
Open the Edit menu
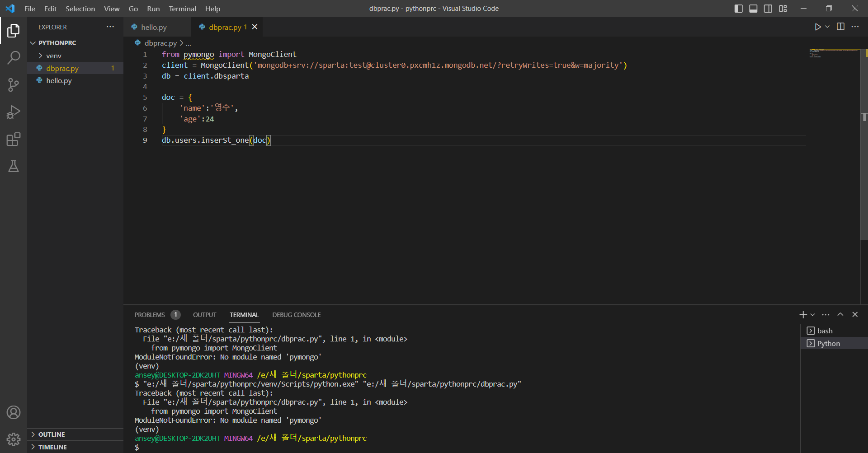point(50,9)
